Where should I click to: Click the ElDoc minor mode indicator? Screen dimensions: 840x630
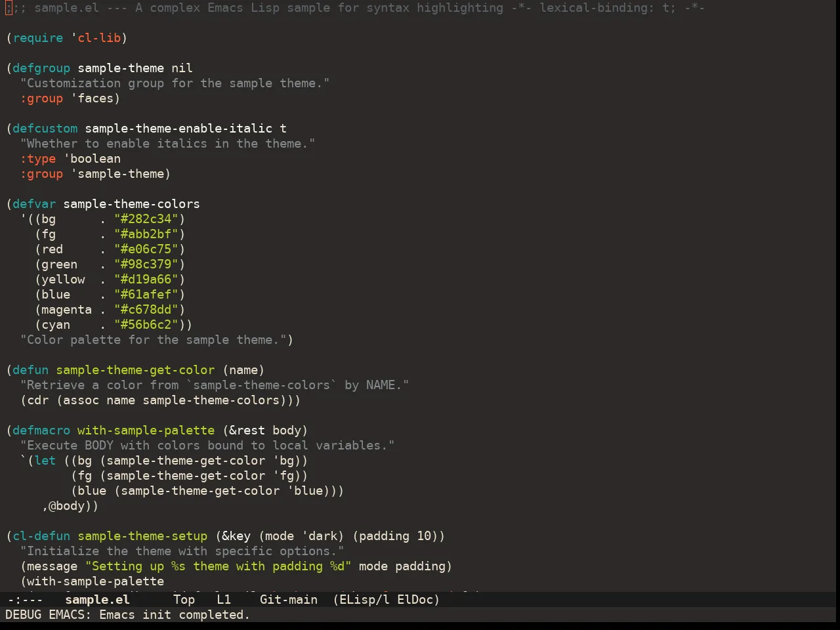415,599
